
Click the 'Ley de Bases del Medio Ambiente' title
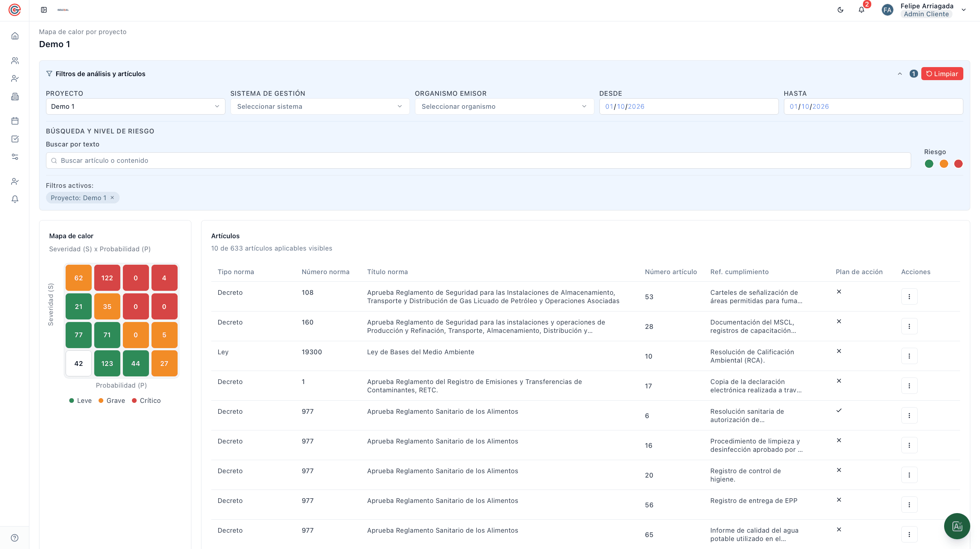pos(420,352)
